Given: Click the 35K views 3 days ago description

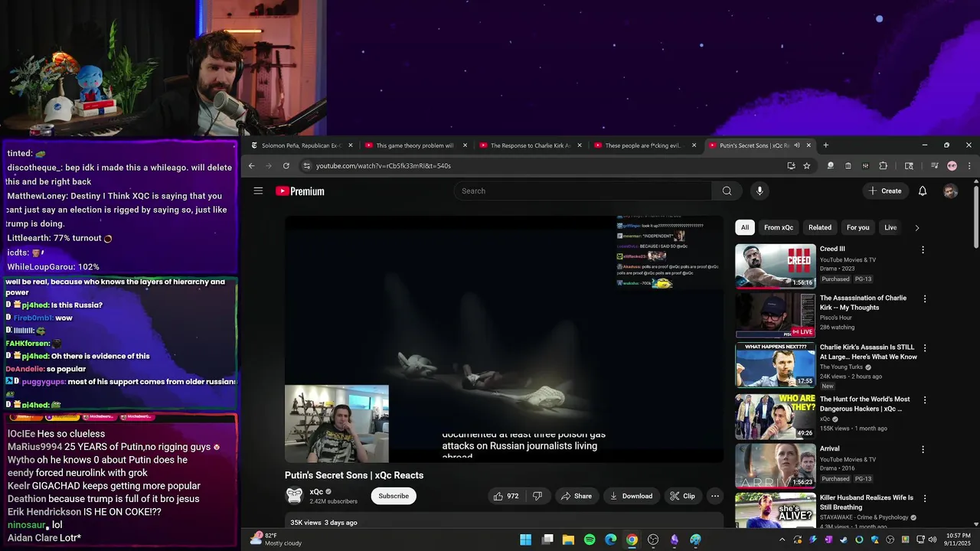Looking at the screenshot, I should pyautogui.click(x=324, y=523).
